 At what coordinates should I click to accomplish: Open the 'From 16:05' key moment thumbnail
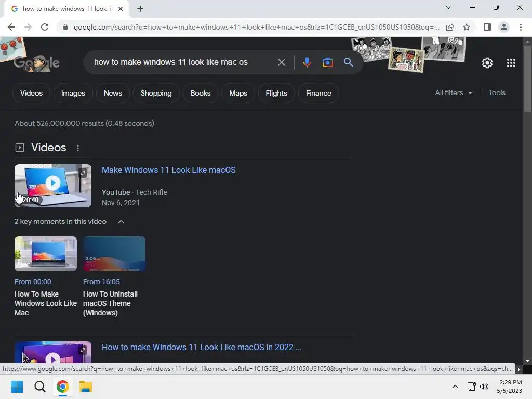[114, 254]
